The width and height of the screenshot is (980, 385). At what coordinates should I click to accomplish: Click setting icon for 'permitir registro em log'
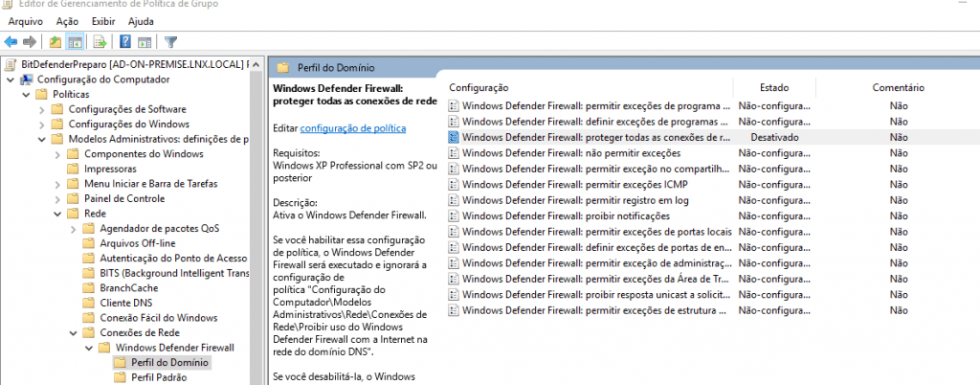[455, 200]
